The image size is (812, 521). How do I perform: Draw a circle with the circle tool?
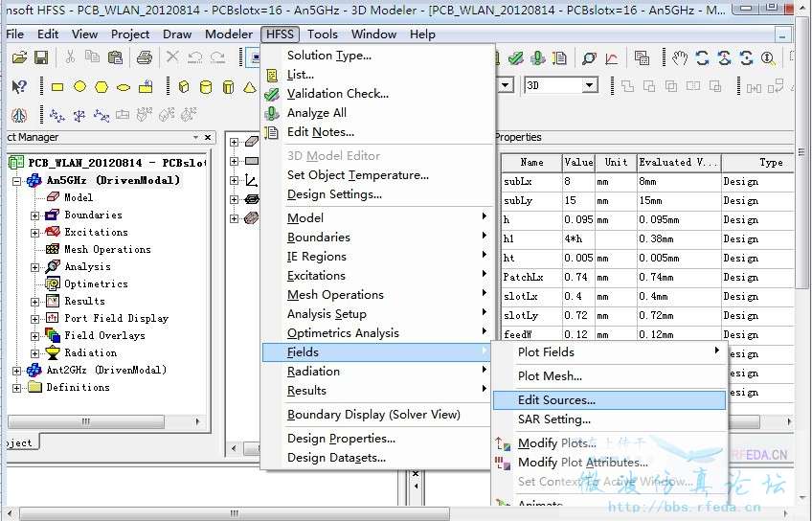(x=79, y=87)
